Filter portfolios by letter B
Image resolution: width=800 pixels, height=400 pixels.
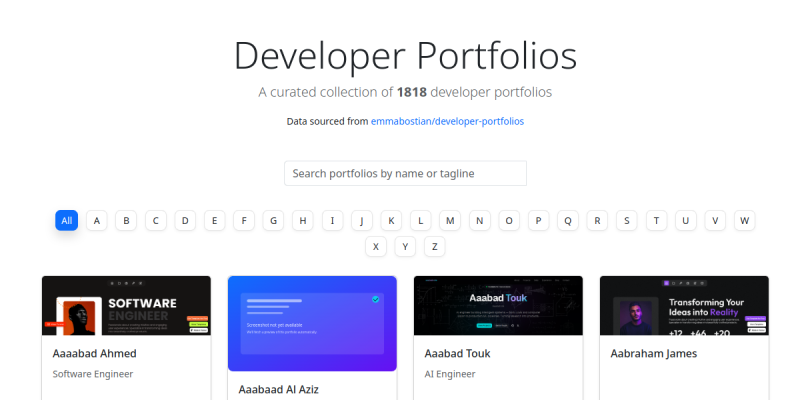126,220
